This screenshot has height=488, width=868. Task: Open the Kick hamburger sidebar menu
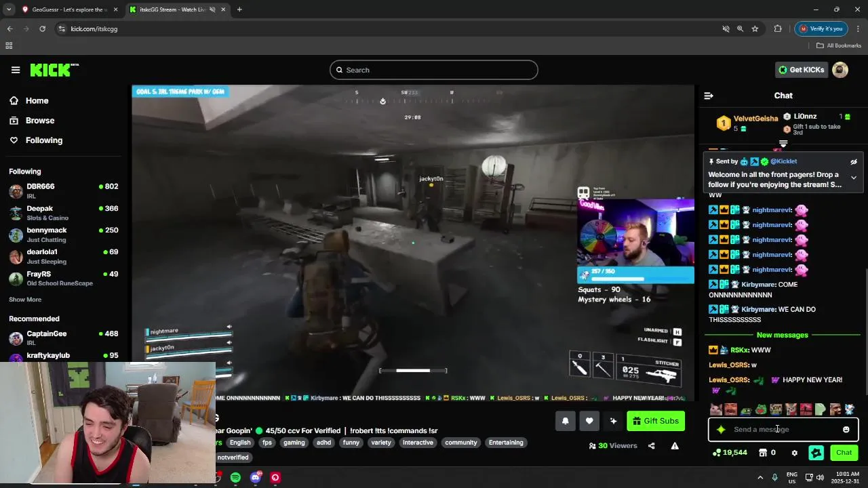click(x=16, y=70)
